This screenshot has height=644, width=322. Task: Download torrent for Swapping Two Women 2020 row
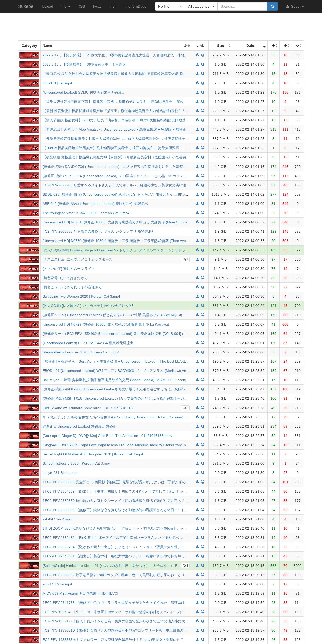197,296
